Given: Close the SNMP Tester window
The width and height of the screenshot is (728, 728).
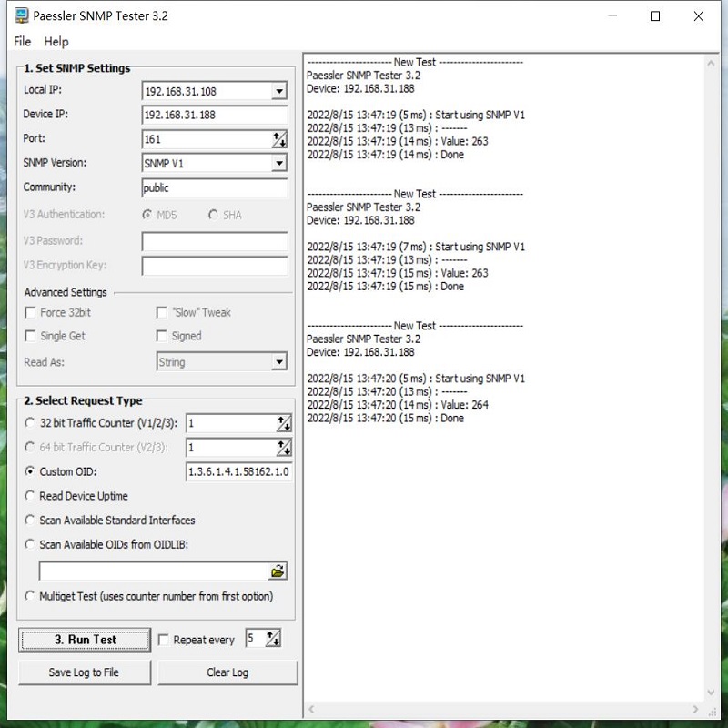Looking at the screenshot, I should pos(698,16).
